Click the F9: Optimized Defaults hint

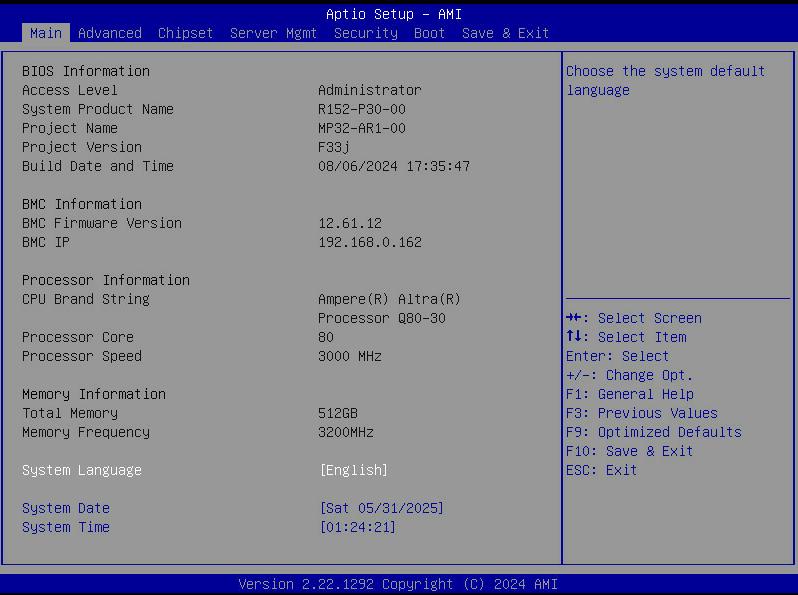point(654,432)
